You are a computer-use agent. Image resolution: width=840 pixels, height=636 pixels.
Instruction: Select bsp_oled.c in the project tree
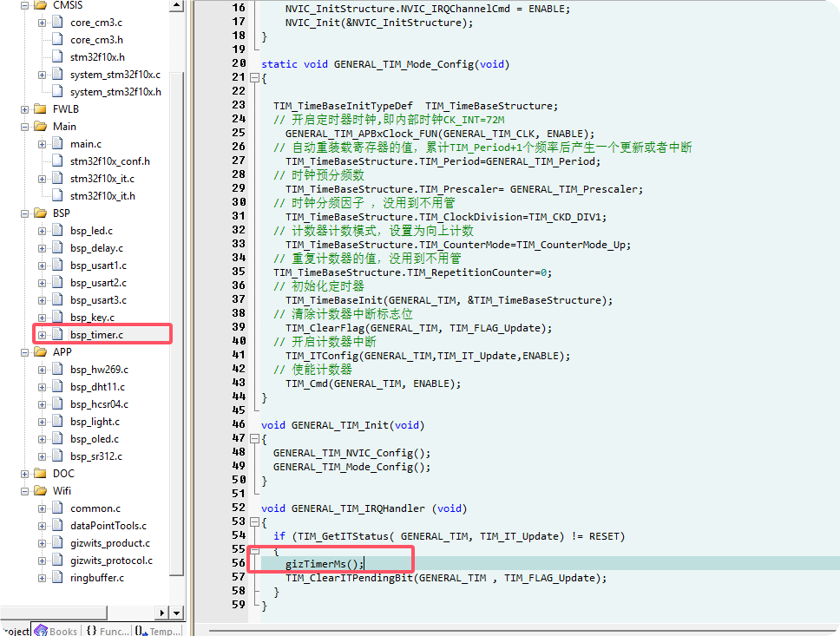[95, 439]
